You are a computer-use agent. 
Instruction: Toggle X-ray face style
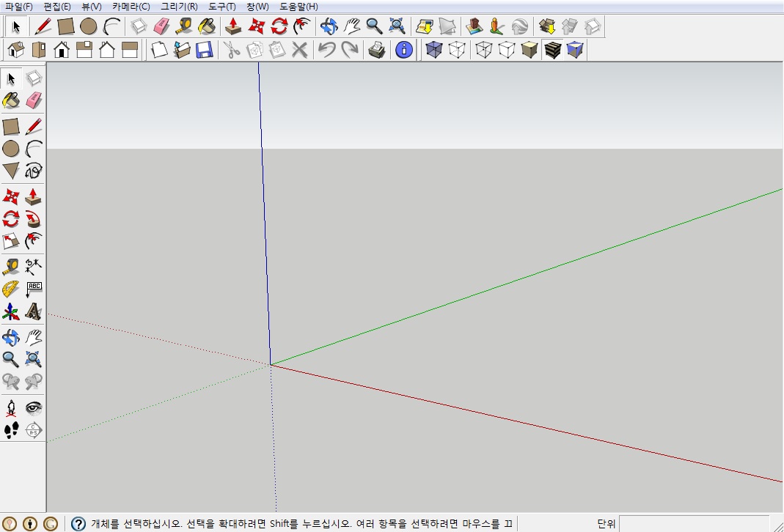[x=433, y=49]
